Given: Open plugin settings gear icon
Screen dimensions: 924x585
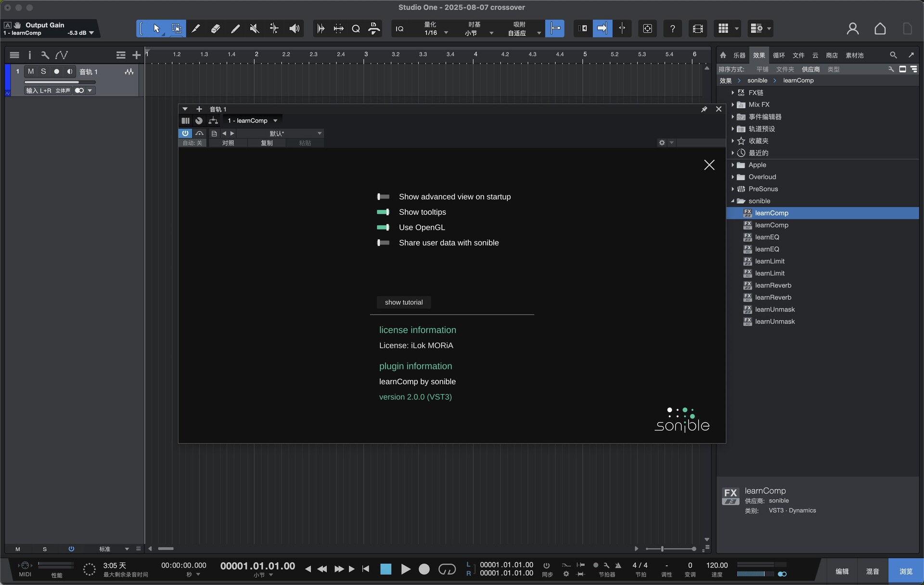Looking at the screenshot, I should (662, 143).
